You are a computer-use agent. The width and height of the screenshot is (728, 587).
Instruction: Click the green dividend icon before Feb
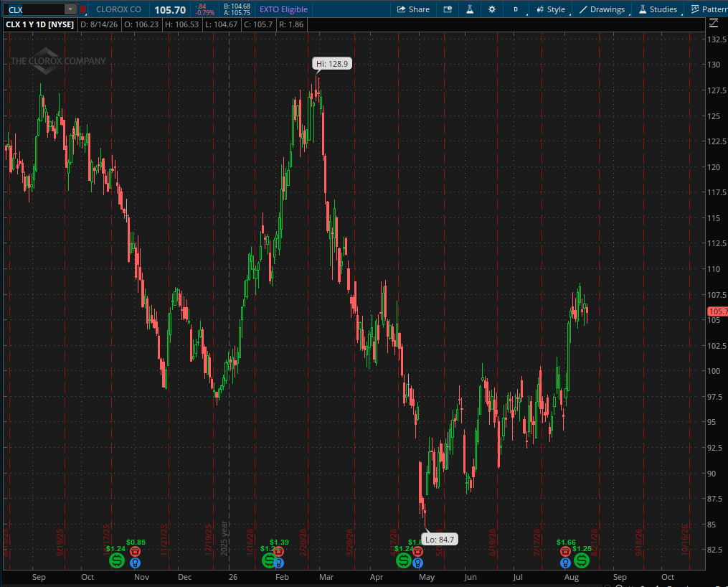(268, 560)
